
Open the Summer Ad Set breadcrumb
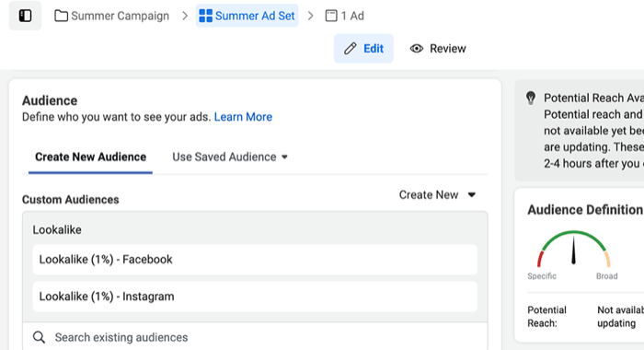247,16
